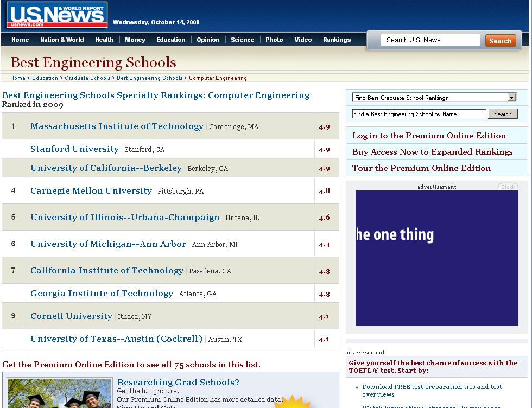Open Log in to the Premium Online Edition

click(429, 136)
